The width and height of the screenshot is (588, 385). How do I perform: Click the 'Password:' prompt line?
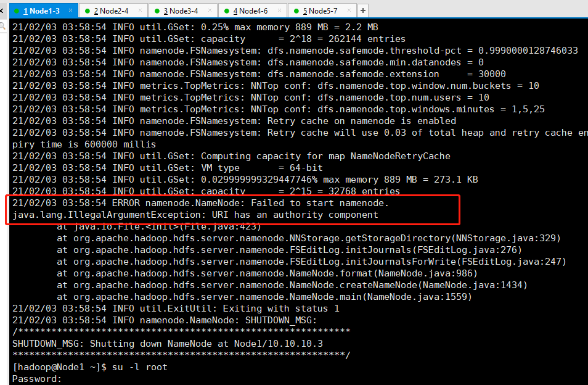37,379
